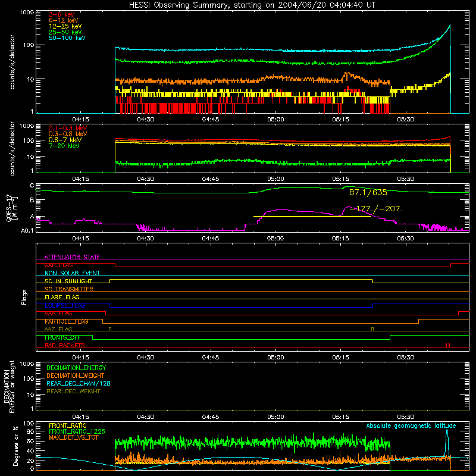Click the 04:30 tick label under the GOES panel
The width and height of the screenshot is (476, 476).
point(145,239)
